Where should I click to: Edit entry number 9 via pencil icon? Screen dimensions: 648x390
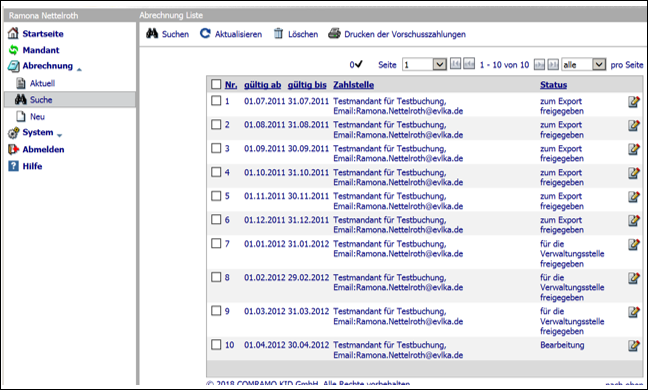click(634, 312)
